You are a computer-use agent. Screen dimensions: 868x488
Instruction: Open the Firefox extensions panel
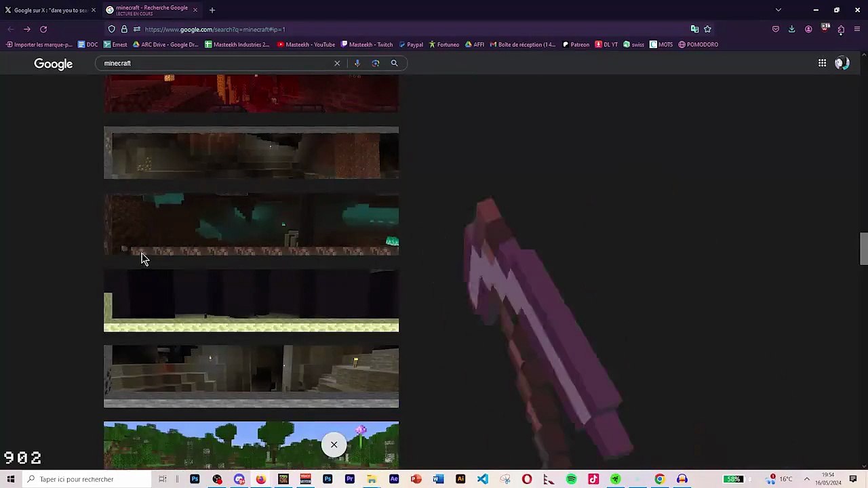pyautogui.click(x=841, y=29)
